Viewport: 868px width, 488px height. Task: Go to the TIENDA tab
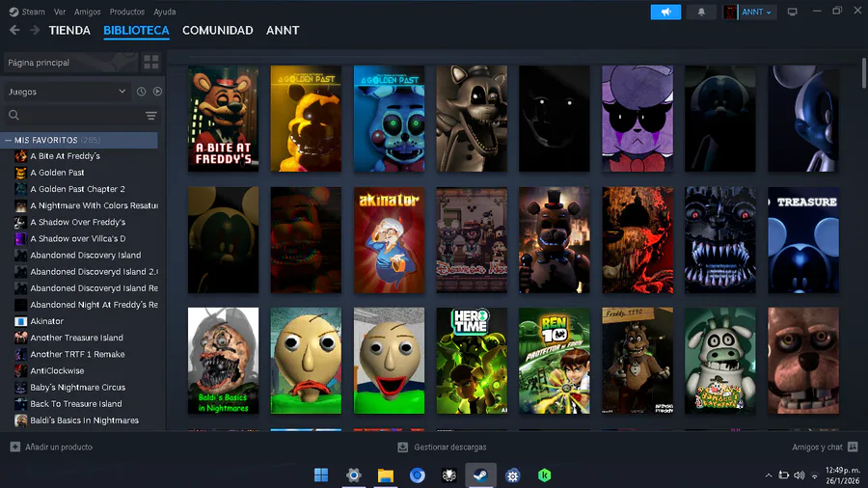[69, 31]
